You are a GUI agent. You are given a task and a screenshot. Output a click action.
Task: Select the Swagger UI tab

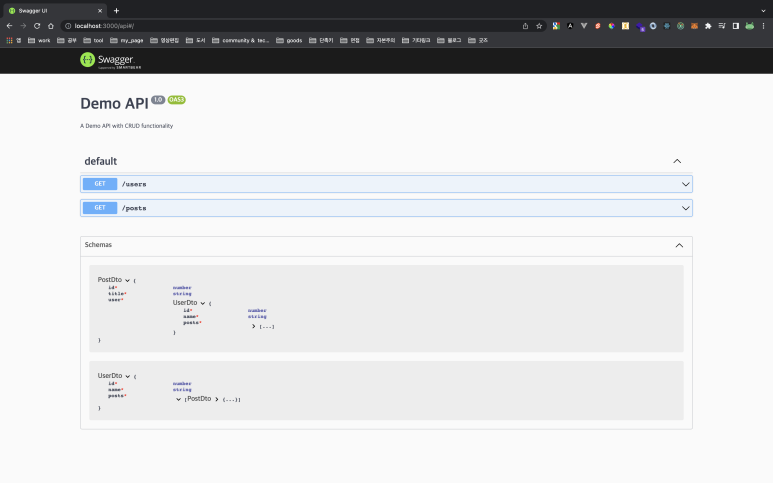coord(55,10)
